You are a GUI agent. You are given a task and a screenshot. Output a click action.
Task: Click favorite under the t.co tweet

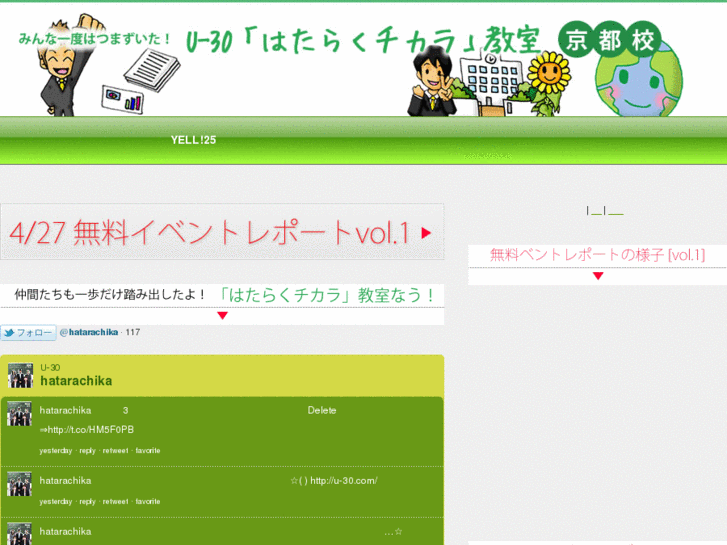coord(148,450)
